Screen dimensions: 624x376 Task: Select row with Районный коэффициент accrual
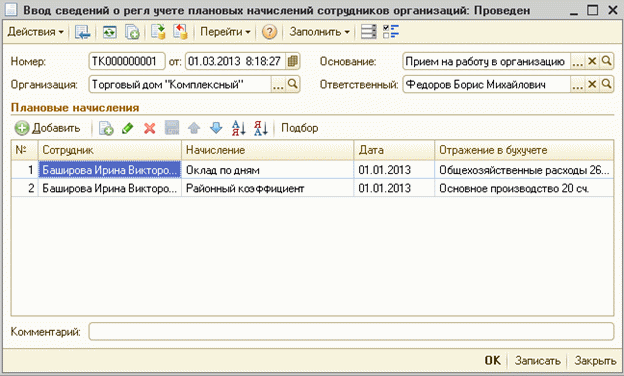coord(312,188)
